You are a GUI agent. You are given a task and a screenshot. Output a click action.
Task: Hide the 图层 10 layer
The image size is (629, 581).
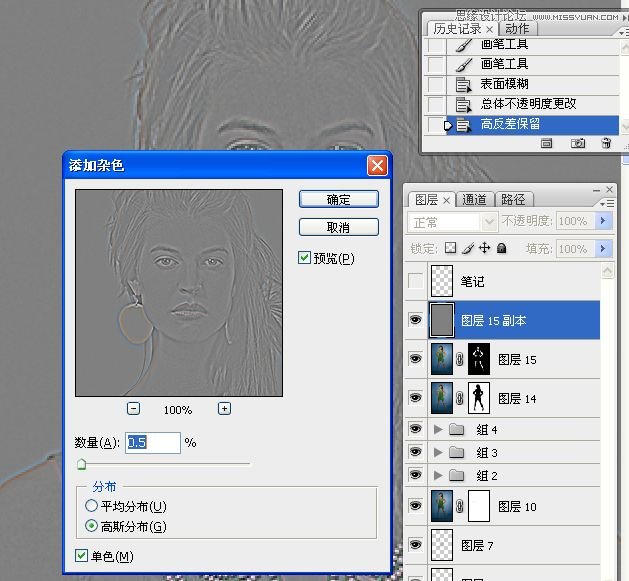tap(416, 506)
